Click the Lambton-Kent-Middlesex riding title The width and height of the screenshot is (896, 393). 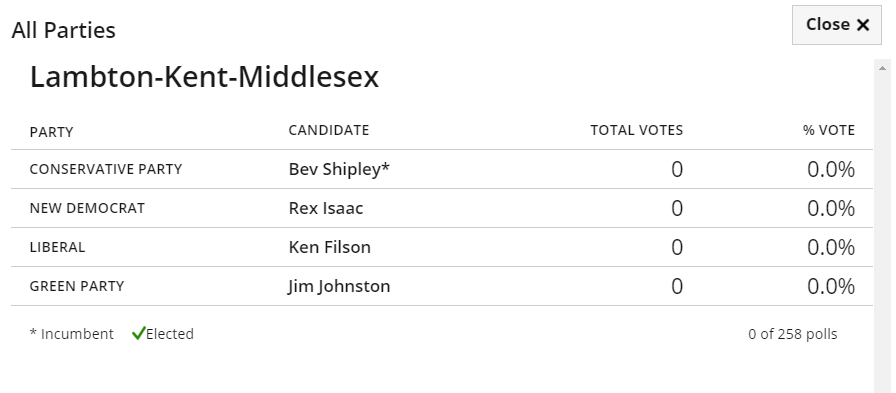tap(204, 77)
